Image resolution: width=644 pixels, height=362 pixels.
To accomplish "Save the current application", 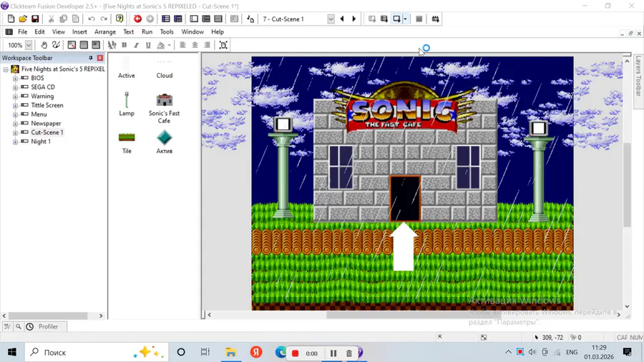I will click(x=35, y=19).
